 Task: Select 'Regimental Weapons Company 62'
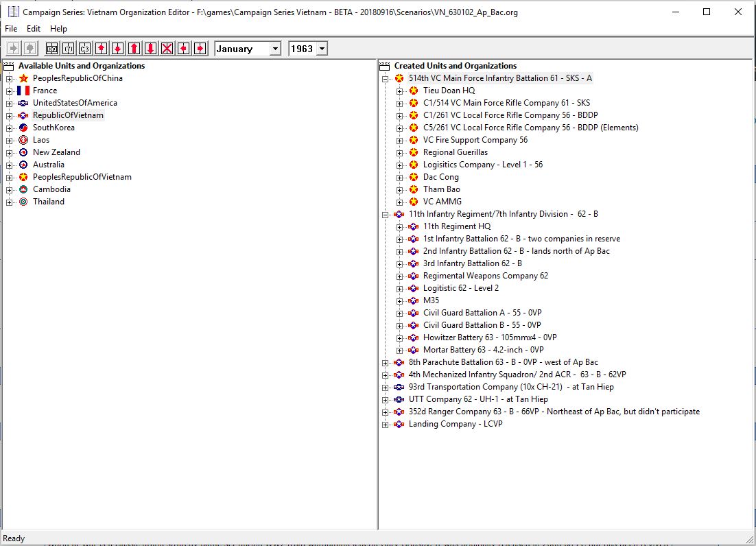[x=485, y=276]
